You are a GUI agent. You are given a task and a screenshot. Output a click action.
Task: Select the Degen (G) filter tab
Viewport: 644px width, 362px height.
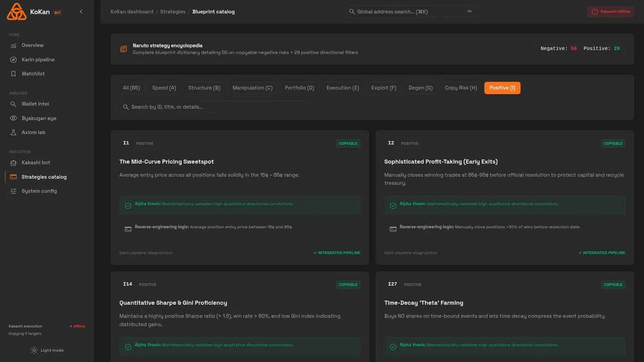(x=420, y=88)
